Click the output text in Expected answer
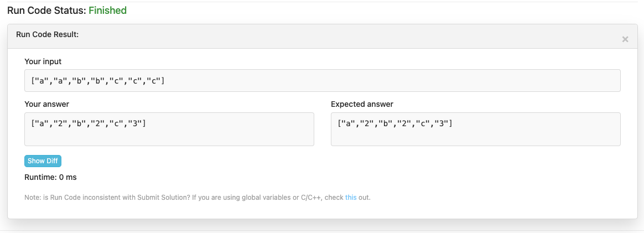 coord(395,123)
